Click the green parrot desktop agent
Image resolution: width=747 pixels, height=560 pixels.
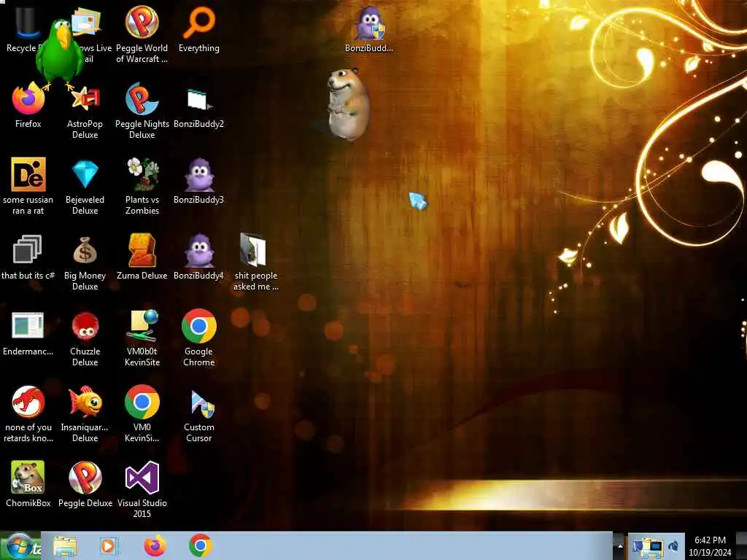coord(60,55)
